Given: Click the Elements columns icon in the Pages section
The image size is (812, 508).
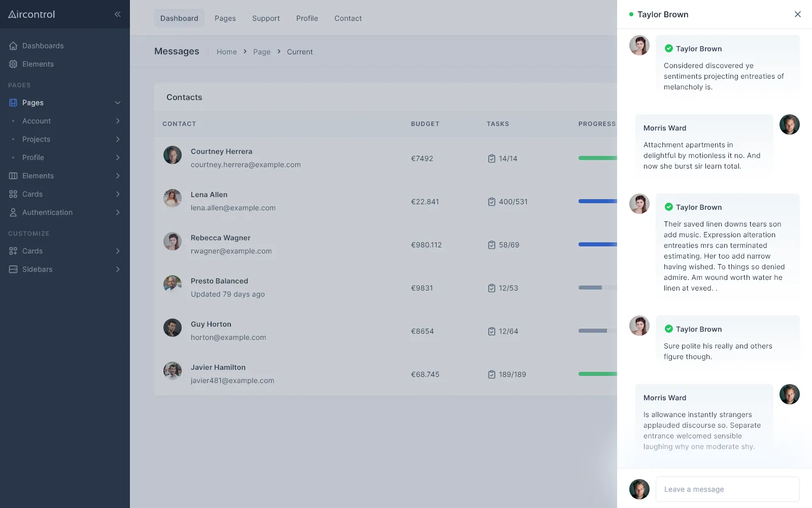Looking at the screenshot, I should [x=13, y=176].
